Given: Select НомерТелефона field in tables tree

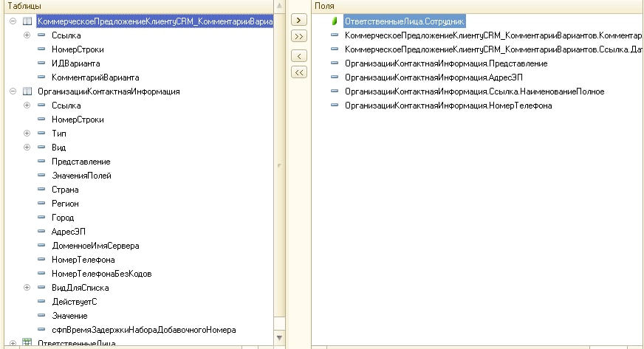Looking at the screenshot, I should [83, 260].
